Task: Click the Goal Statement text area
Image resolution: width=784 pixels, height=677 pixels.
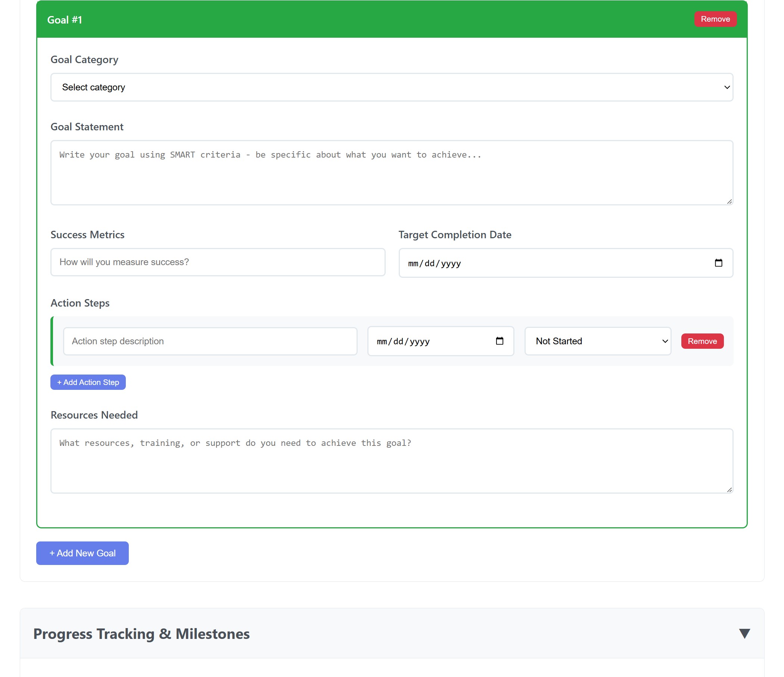Action: pos(392,173)
